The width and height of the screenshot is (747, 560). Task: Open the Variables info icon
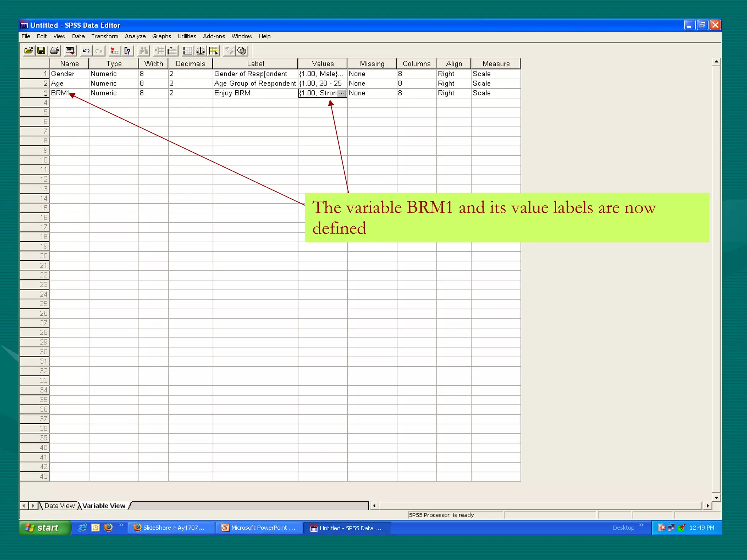pos(127,51)
